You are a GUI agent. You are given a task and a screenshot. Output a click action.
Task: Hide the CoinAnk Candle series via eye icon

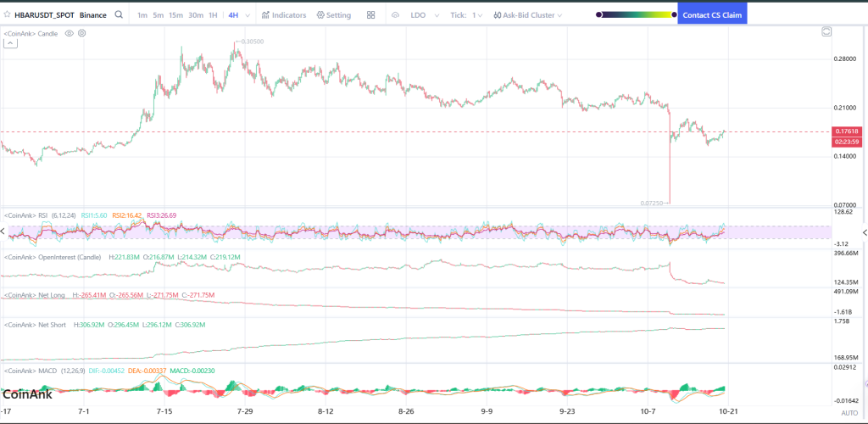tap(70, 33)
